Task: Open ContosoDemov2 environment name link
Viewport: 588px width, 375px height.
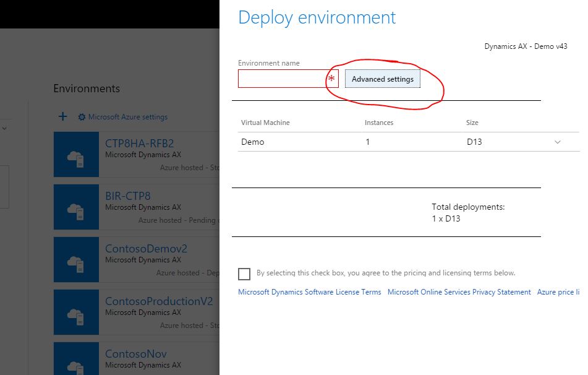Action: point(147,249)
